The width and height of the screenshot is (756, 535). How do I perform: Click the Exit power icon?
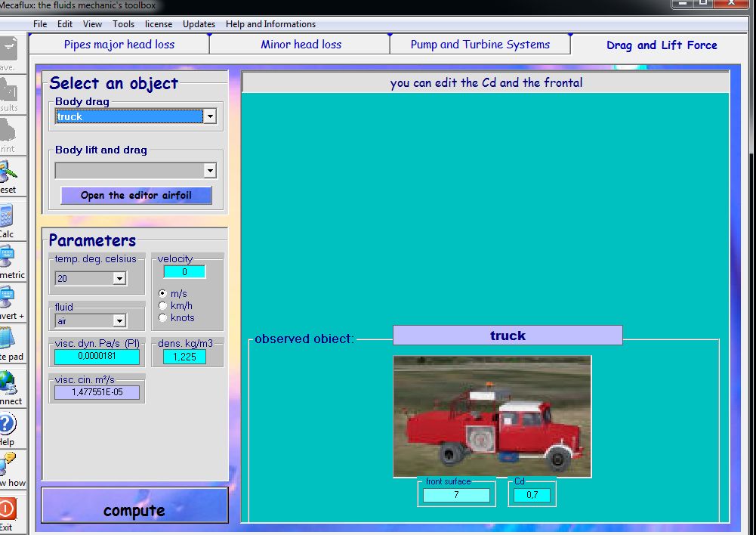pos(8,509)
